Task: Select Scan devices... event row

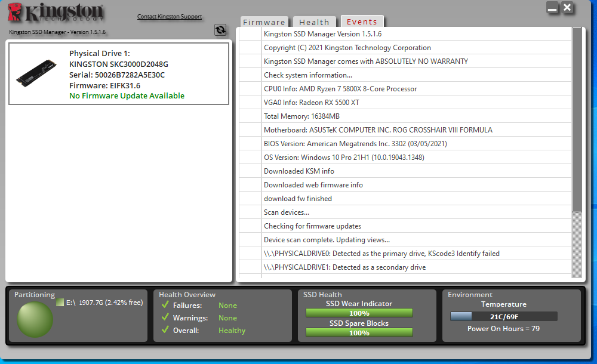Action: coord(405,212)
